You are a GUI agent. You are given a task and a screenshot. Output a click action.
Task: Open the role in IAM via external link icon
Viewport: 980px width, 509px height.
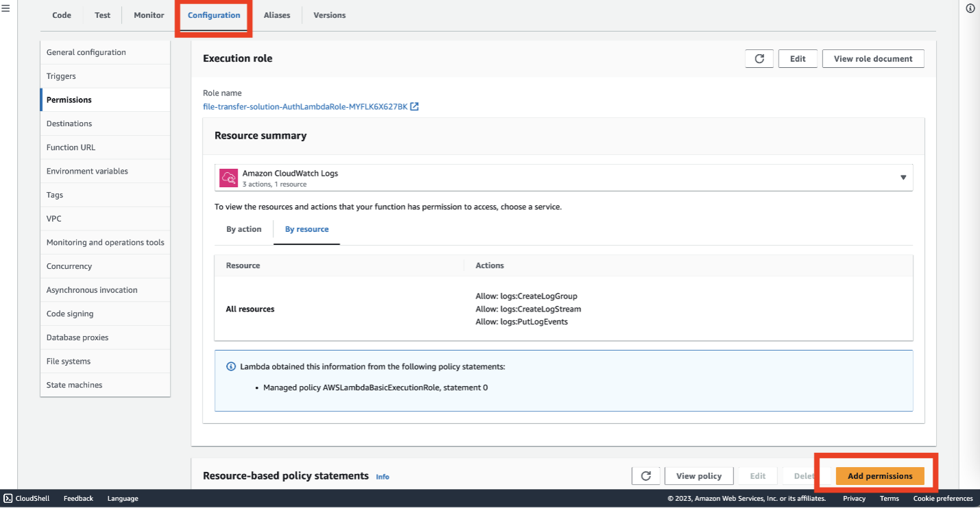click(414, 106)
